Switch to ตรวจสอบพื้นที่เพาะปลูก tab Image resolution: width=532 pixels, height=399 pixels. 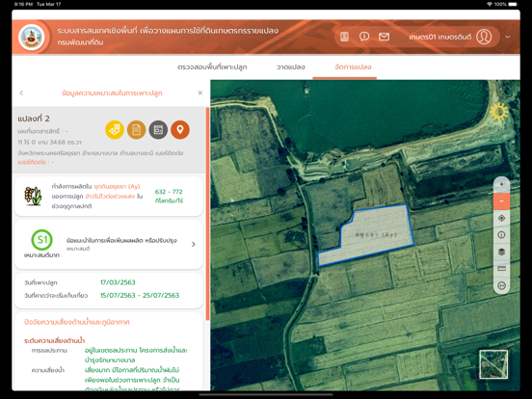(212, 66)
